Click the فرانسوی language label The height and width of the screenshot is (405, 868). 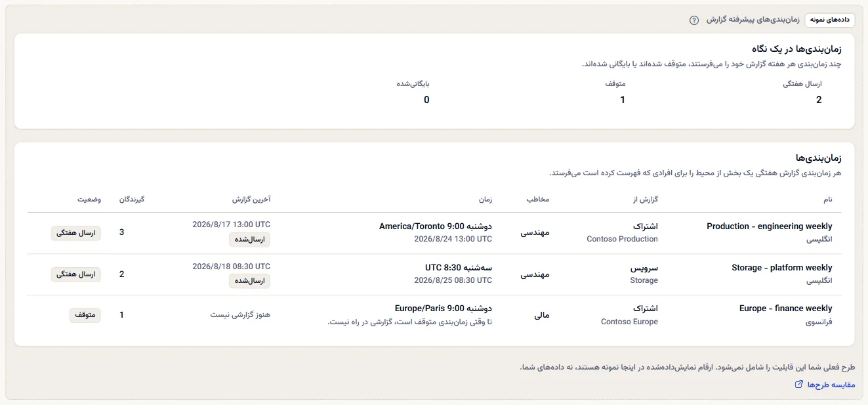(819, 322)
